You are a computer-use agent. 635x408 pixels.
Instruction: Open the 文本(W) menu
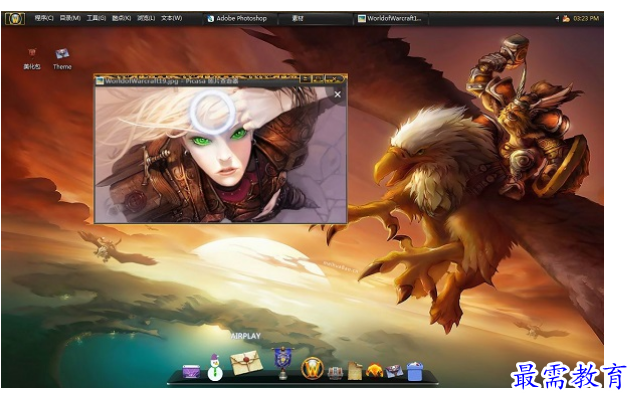pyautogui.click(x=172, y=18)
